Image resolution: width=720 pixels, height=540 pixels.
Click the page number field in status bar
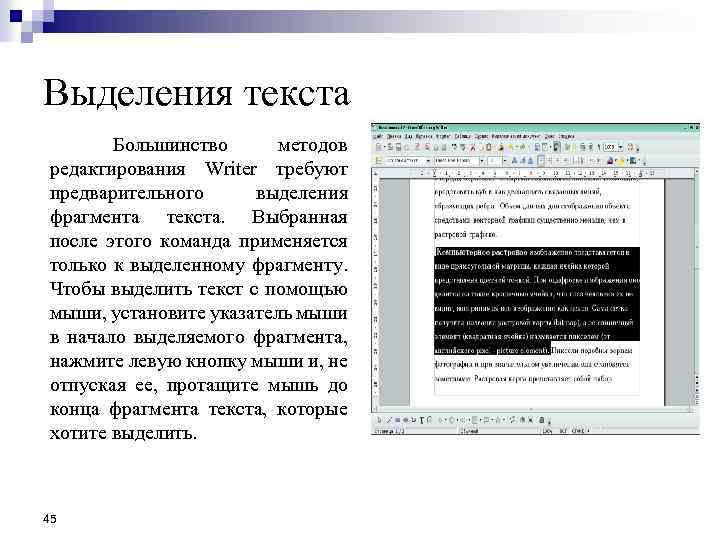(389, 431)
